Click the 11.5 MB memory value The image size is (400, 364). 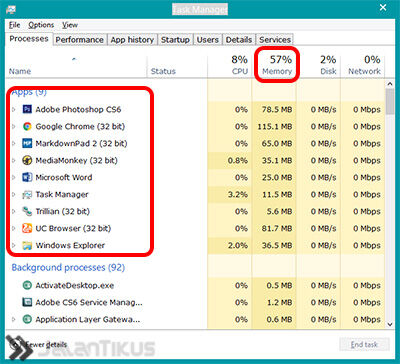click(277, 194)
